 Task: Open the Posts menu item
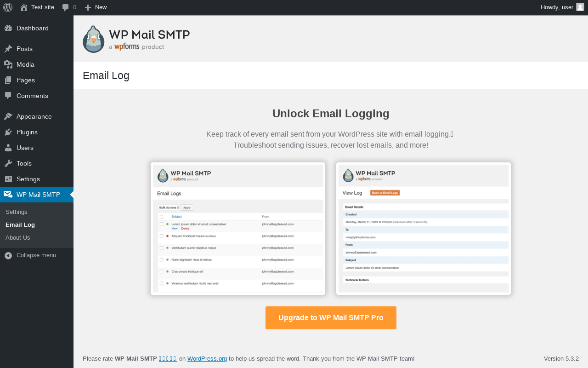click(x=37, y=49)
